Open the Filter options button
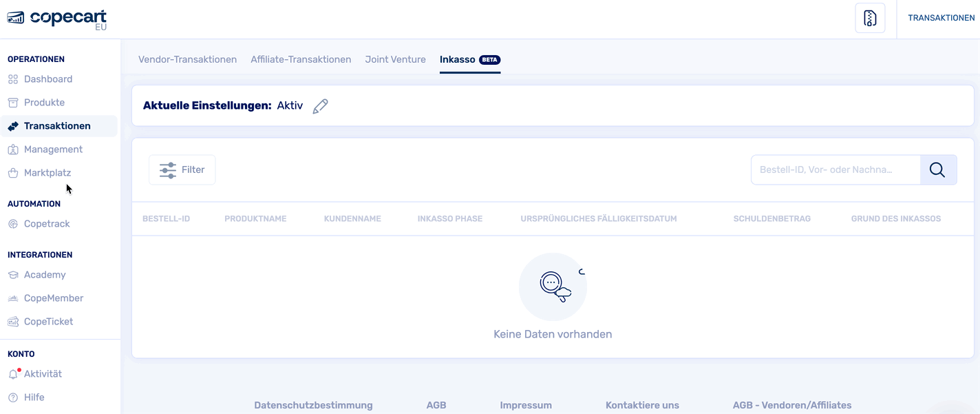This screenshot has width=980, height=414. pos(182,169)
